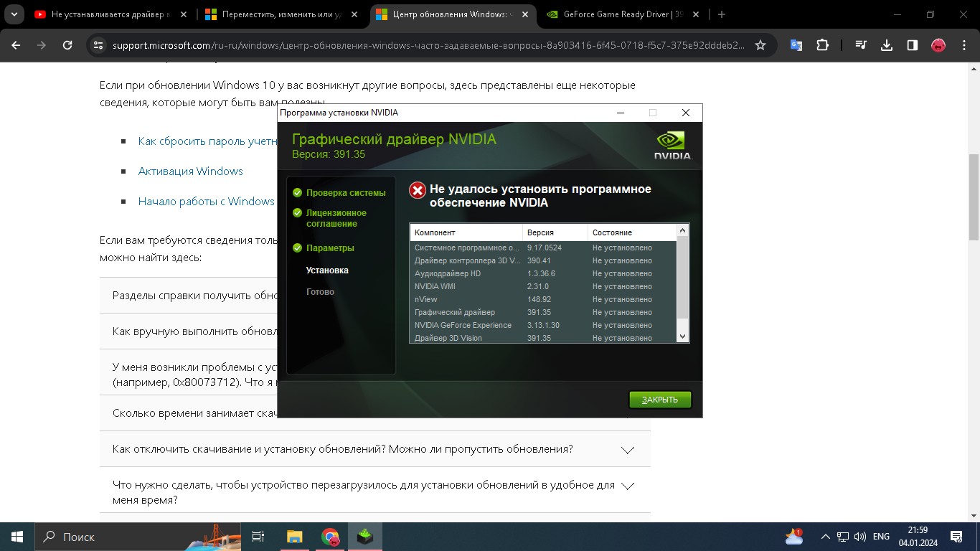Open the volume control icon
The width and height of the screenshot is (980, 551).
click(x=860, y=537)
